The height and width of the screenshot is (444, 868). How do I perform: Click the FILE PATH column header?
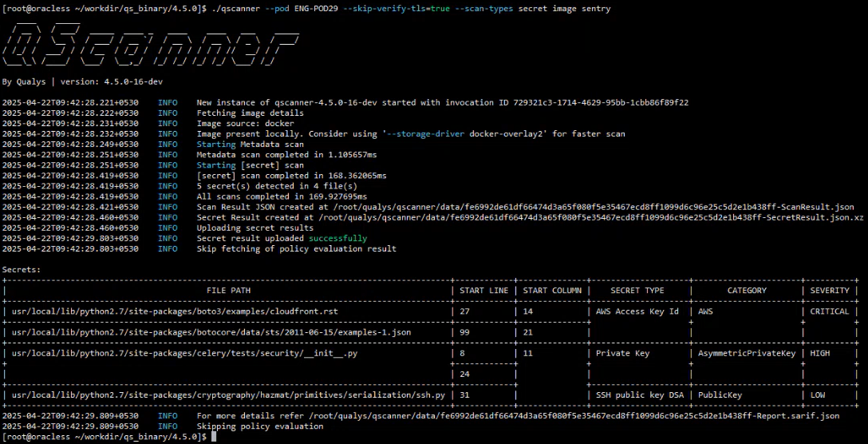coord(229,291)
